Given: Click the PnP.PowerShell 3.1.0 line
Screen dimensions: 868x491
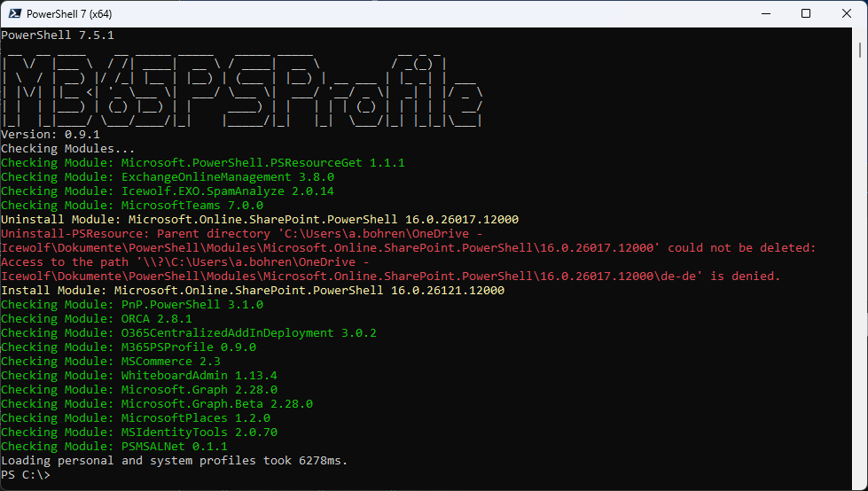Looking at the screenshot, I should click(132, 305).
